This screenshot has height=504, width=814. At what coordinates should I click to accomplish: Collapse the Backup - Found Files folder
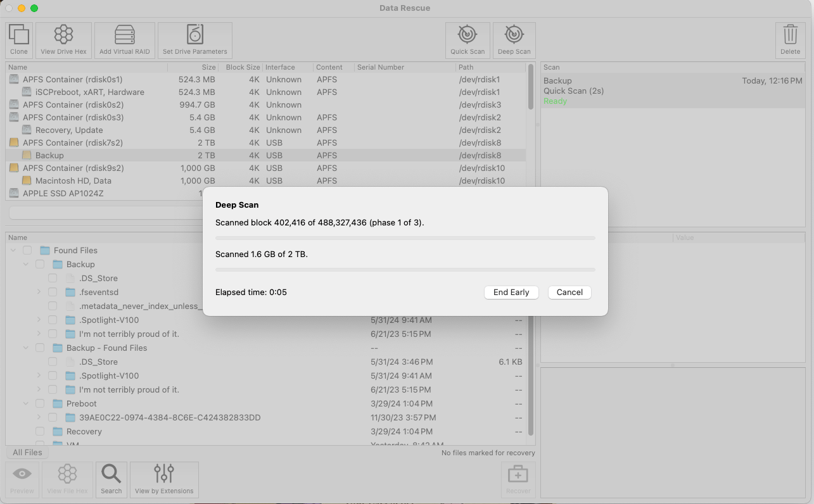tap(26, 348)
